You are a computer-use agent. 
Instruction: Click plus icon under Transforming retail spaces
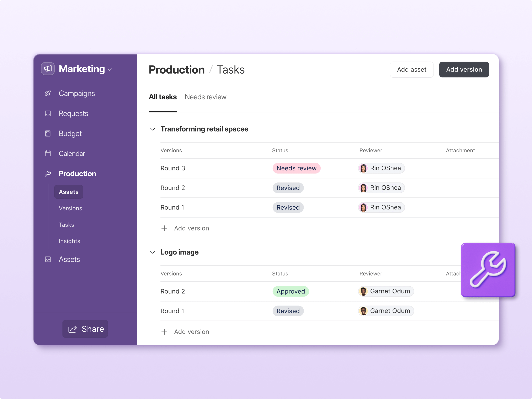click(164, 228)
